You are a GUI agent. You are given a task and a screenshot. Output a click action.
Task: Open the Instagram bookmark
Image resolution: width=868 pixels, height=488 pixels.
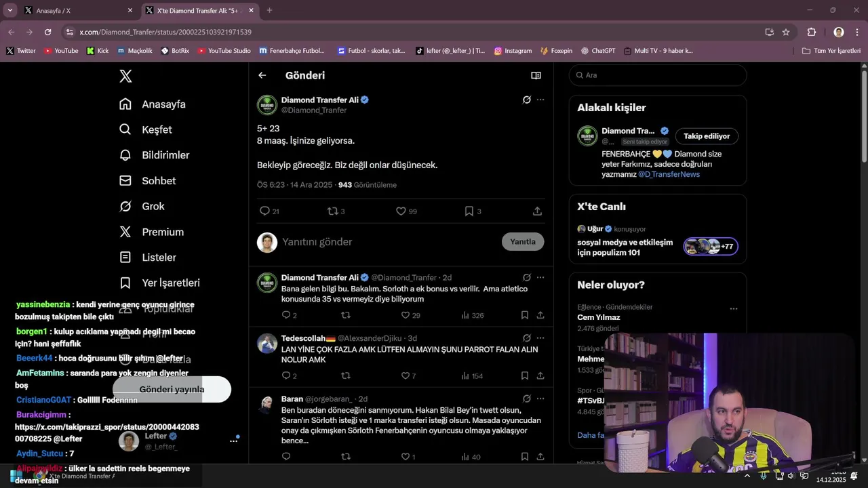(x=513, y=51)
